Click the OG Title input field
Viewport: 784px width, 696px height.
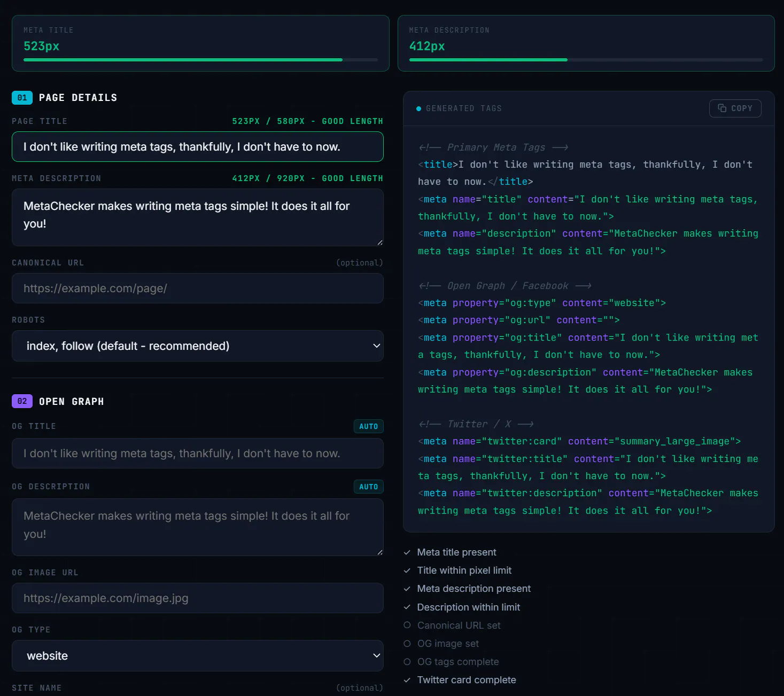198,453
